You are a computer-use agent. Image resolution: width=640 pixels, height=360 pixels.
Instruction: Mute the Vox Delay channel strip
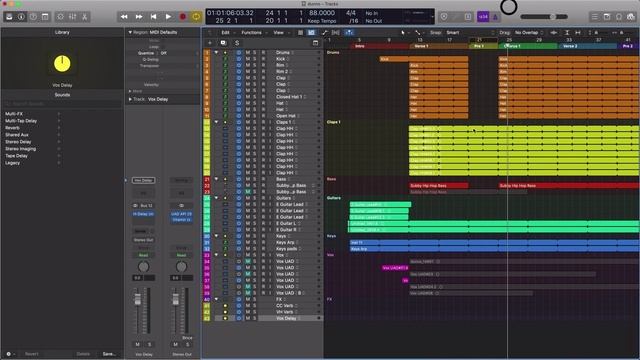pyautogui.click(x=138, y=344)
